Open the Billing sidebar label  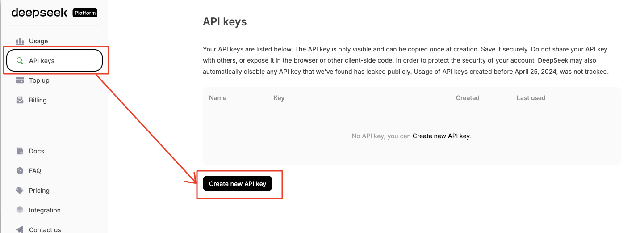38,100
